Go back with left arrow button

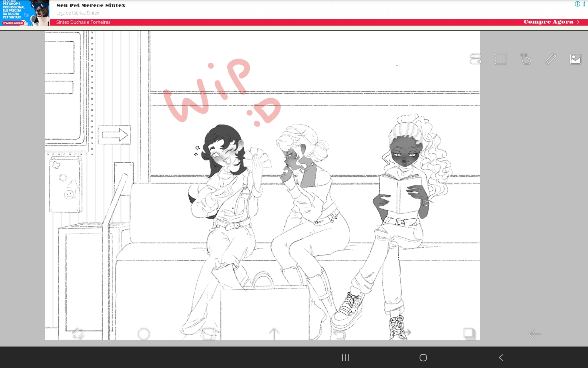[534, 334]
